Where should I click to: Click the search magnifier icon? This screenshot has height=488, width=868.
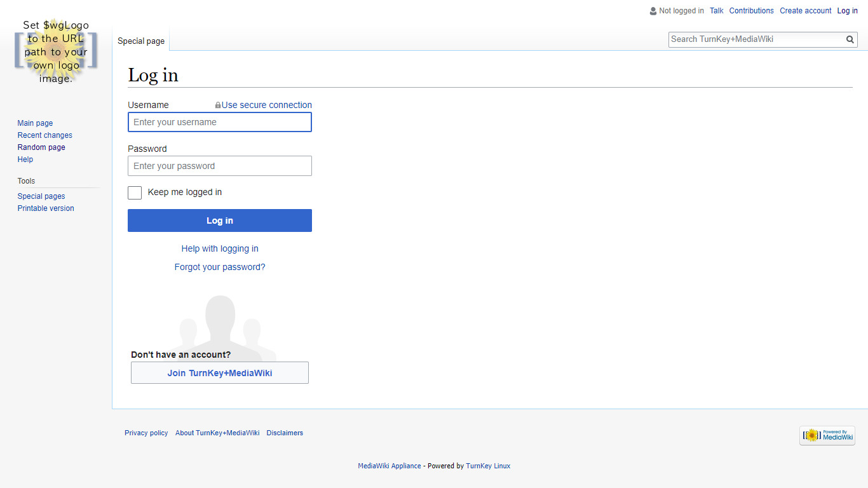(x=850, y=39)
